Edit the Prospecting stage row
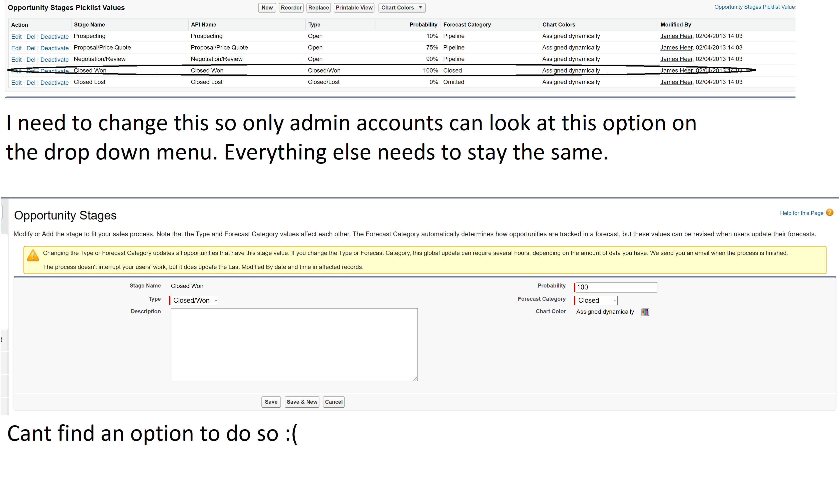This screenshot has width=839, height=504. 16,37
